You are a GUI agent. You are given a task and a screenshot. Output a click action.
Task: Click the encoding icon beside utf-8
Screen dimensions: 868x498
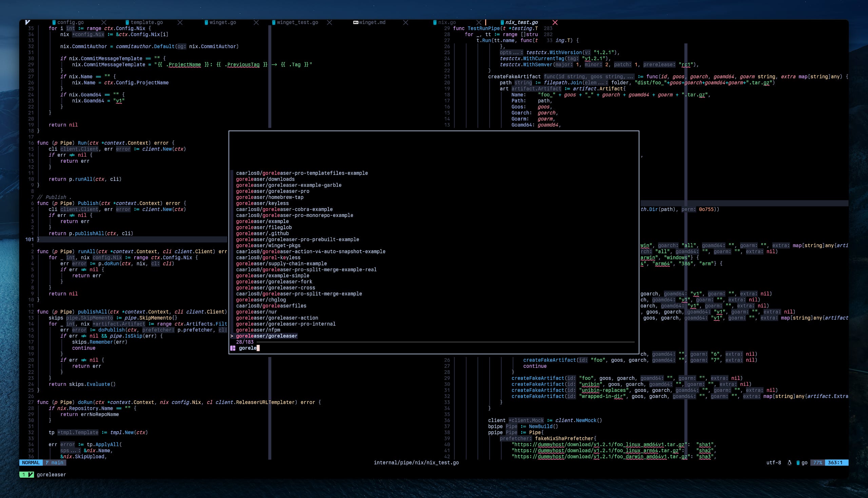tap(790, 462)
